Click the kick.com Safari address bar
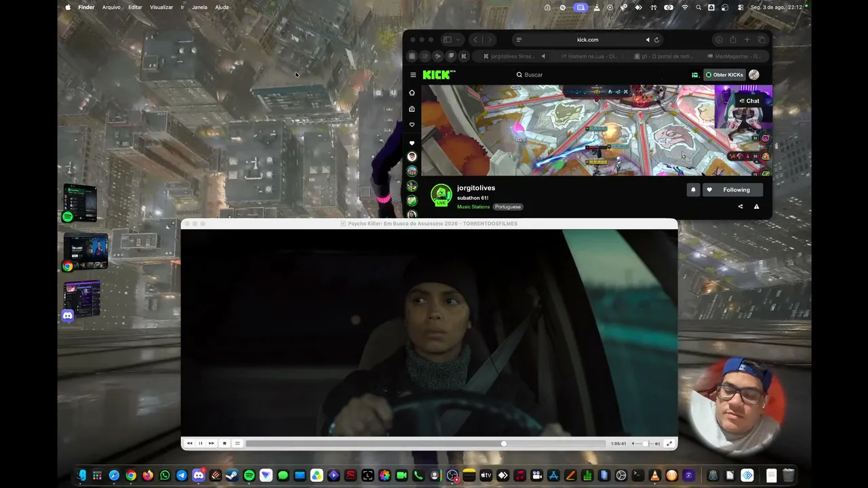 (x=587, y=40)
